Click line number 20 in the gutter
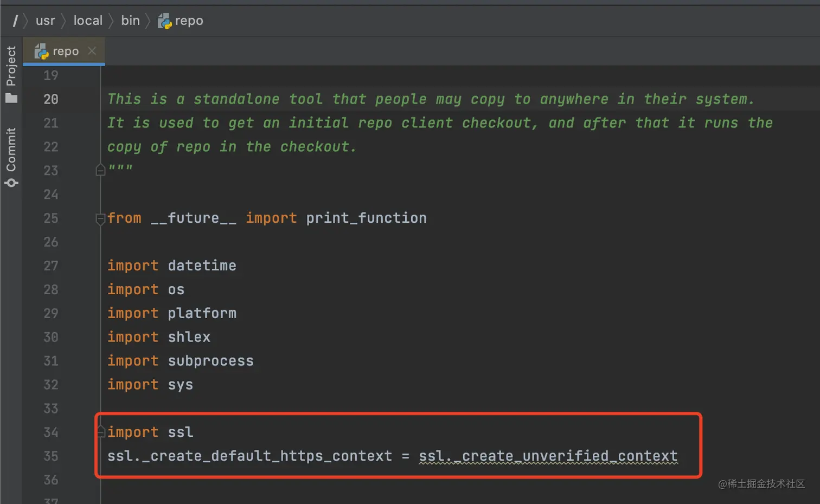Screen dimensions: 820x504 point(51,99)
